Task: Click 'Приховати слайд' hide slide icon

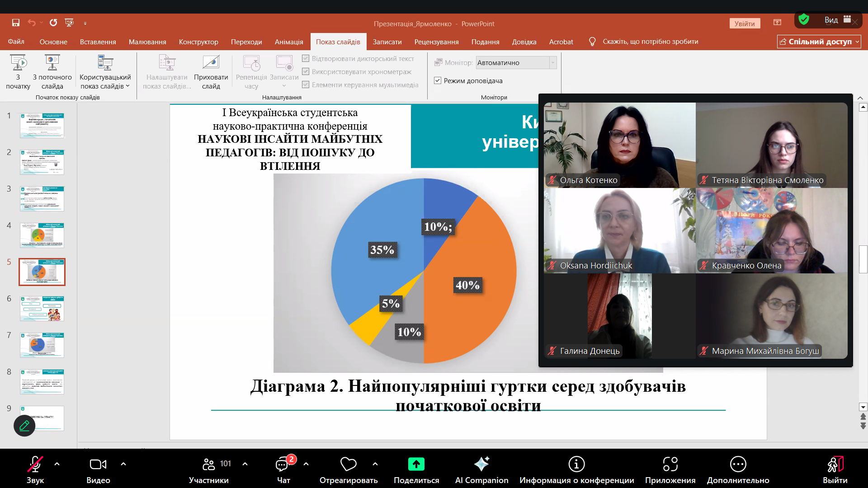Action: pos(211,63)
